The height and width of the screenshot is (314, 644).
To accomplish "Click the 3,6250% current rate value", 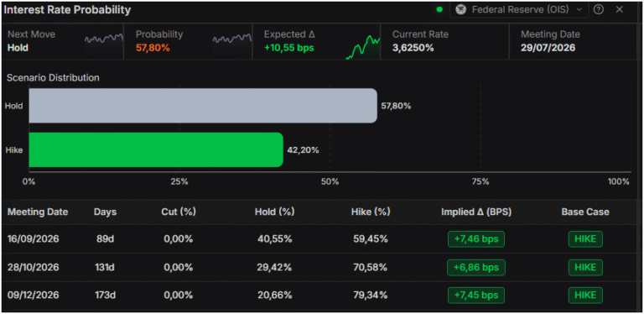I will pyautogui.click(x=413, y=48).
